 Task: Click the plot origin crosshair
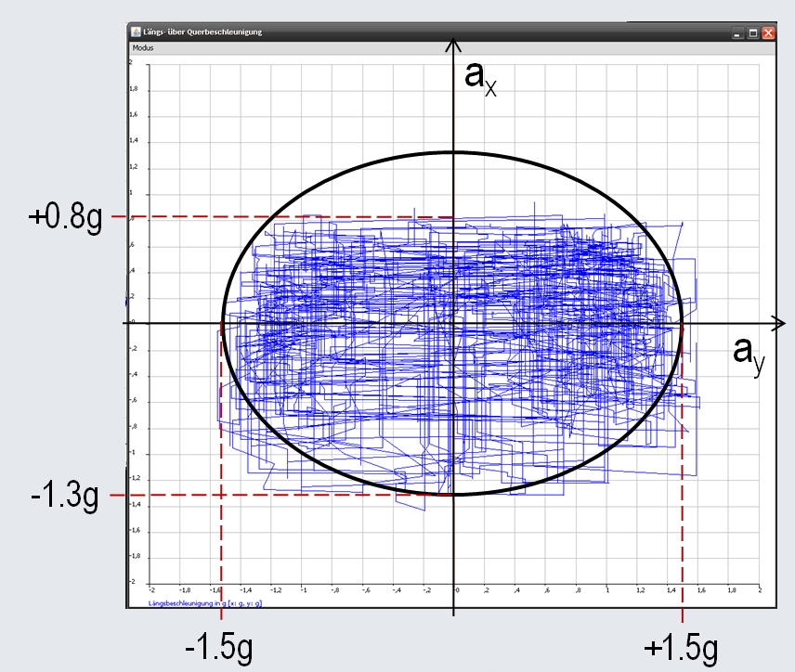pyautogui.click(x=453, y=325)
